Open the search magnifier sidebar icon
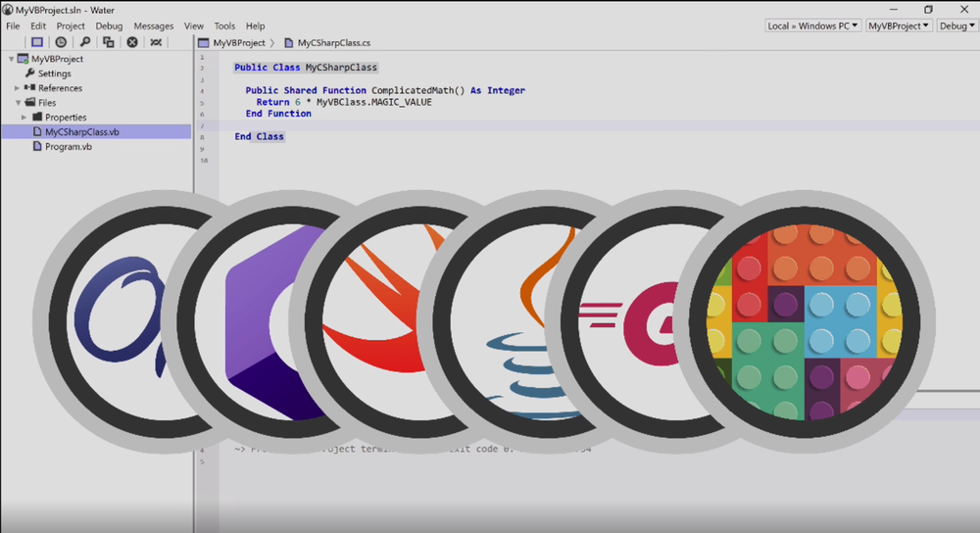This screenshot has height=533, width=980. point(84,42)
